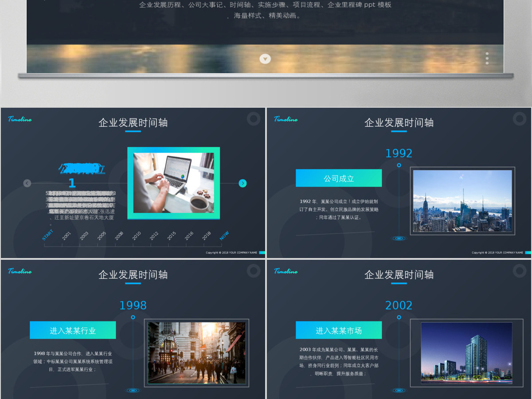This screenshot has width=532, height=399.
Task: Select the 2001 timeline marker
Action: 66,236
